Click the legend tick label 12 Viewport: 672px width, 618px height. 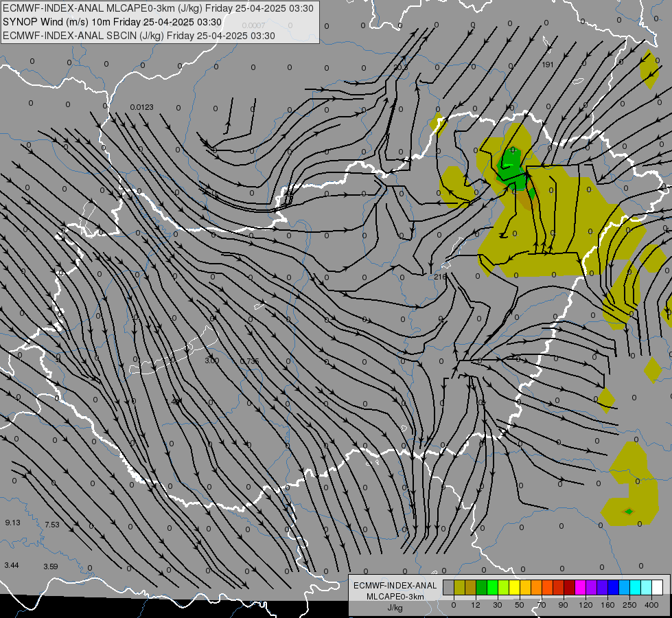pos(476,605)
